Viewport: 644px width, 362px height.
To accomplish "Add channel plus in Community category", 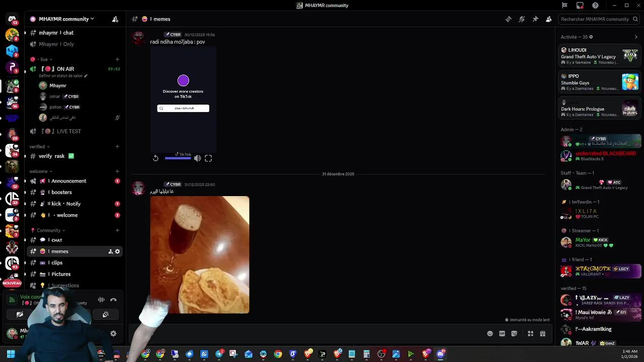I will click(x=117, y=230).
